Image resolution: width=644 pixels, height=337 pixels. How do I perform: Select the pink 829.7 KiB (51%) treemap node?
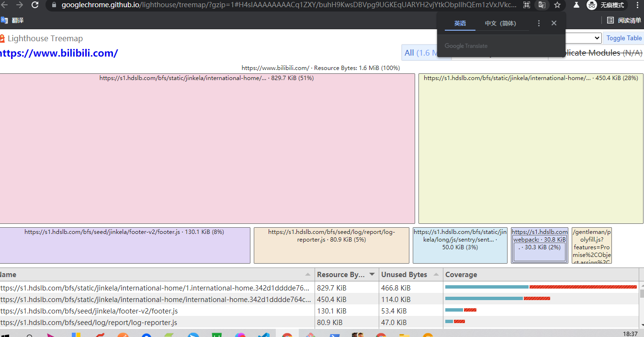pos(207,149)
